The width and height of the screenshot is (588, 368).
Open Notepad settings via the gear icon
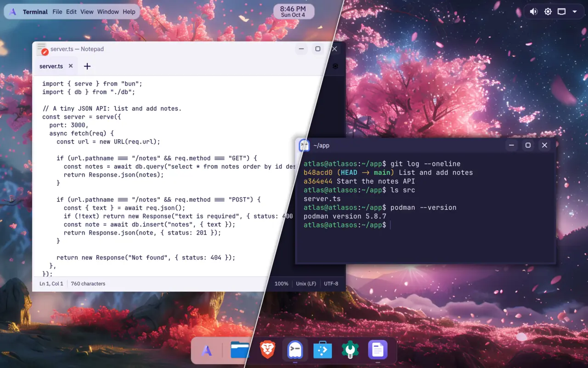click(x=335, y=66)
